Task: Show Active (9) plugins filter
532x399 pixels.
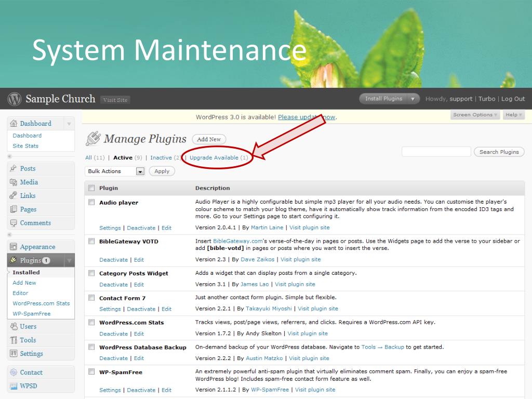Action: pyautogui.click(x=128, y=158)
